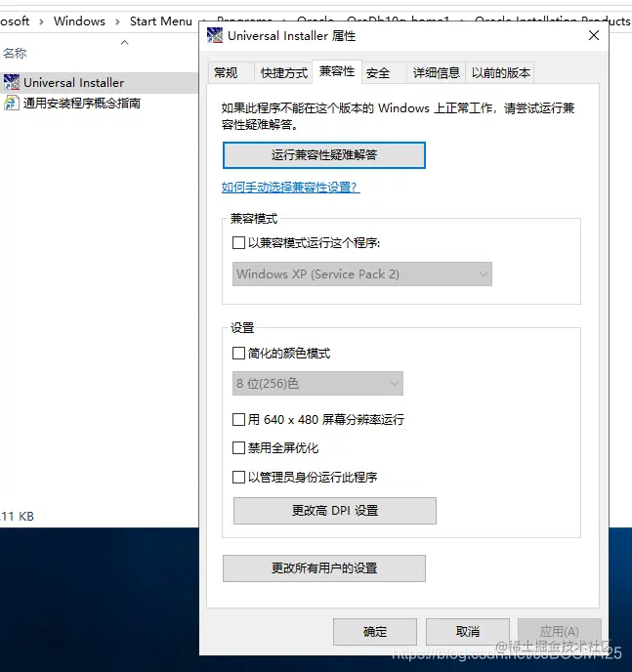Expand the breadcrumb chevron before Windows
The height and width of the screenshot is (672, 632).
coord(41,21)
